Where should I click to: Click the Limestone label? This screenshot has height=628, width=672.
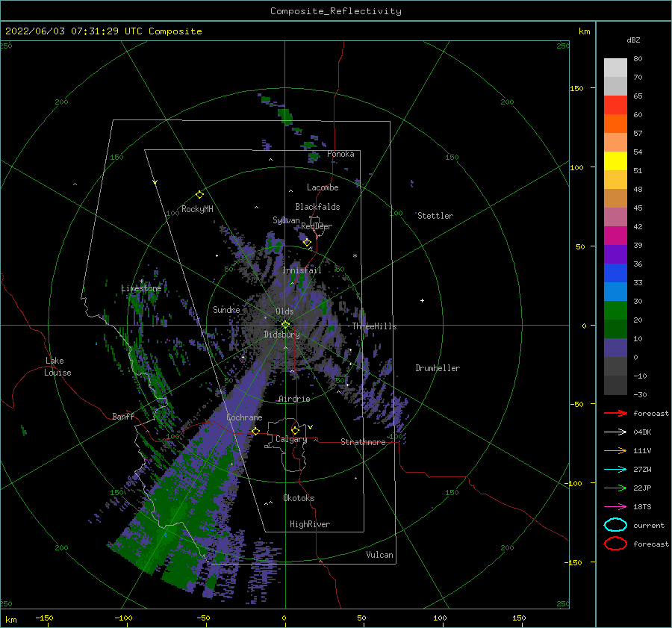tap(141, 288)
